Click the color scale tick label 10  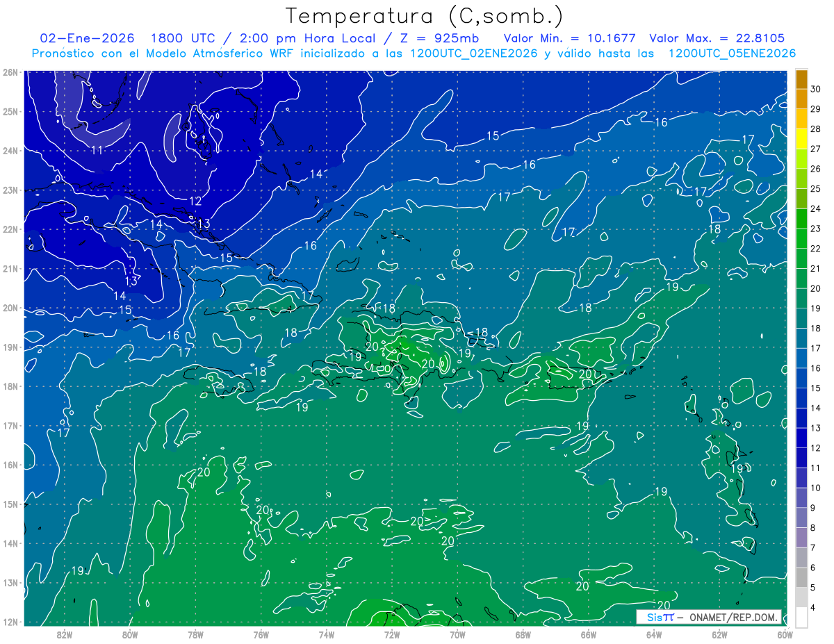point(815,488)
